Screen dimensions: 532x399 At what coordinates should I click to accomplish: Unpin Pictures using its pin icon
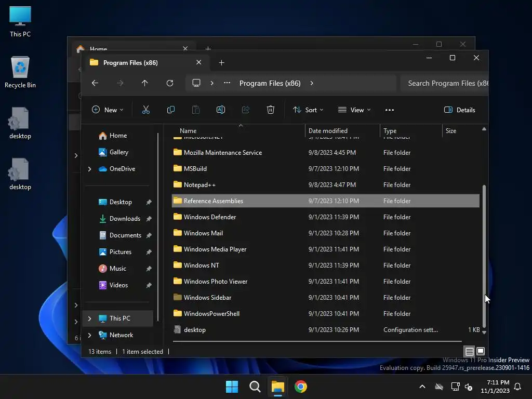click(x=149, y=252)
